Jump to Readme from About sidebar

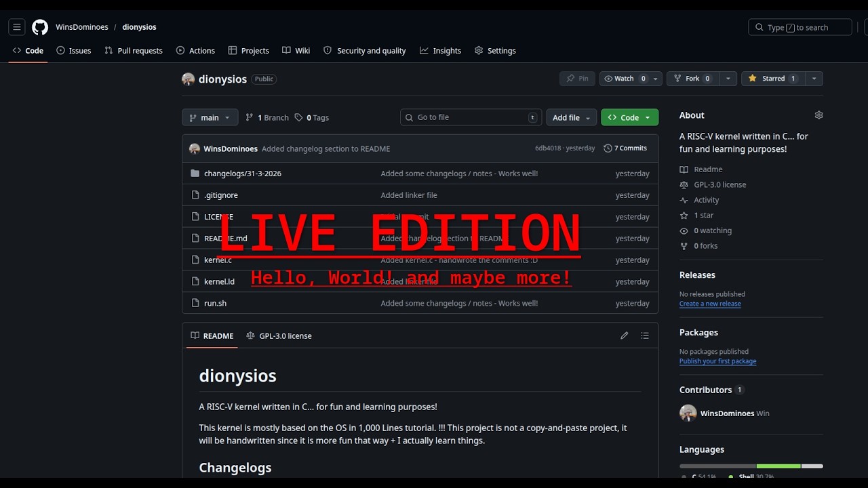701,169
